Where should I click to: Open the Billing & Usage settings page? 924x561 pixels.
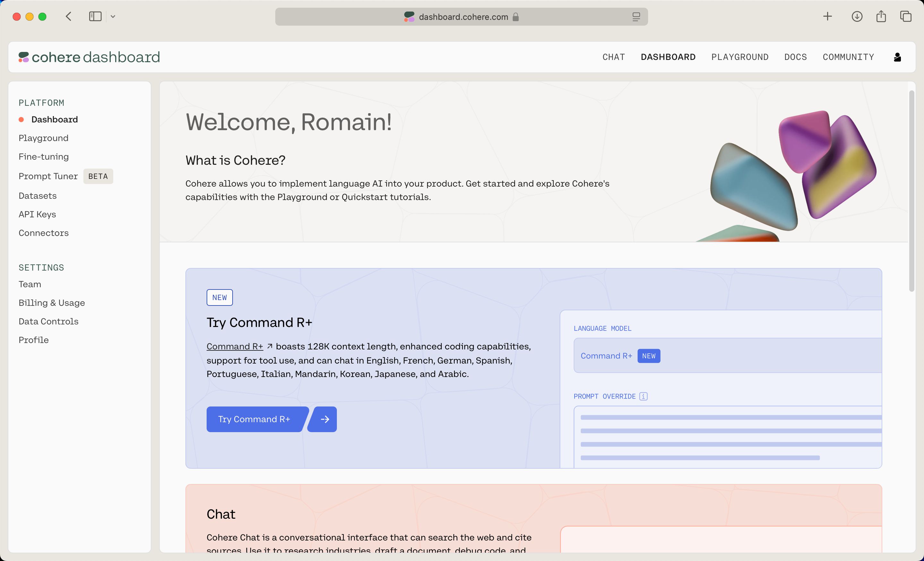[x=51, y=302]
